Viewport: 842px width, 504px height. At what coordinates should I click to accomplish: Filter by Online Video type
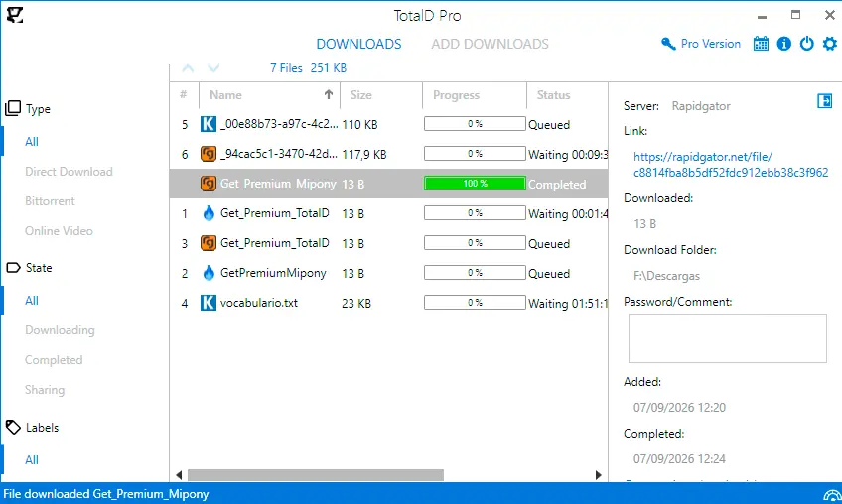click(59, 231)
